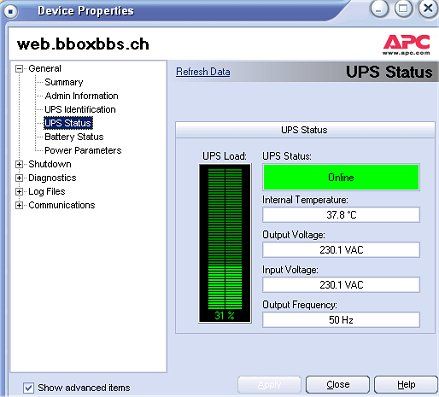Expand the Shutdown tree node
439x397 pixels.
pyautogui.click(x=19, y=164)
